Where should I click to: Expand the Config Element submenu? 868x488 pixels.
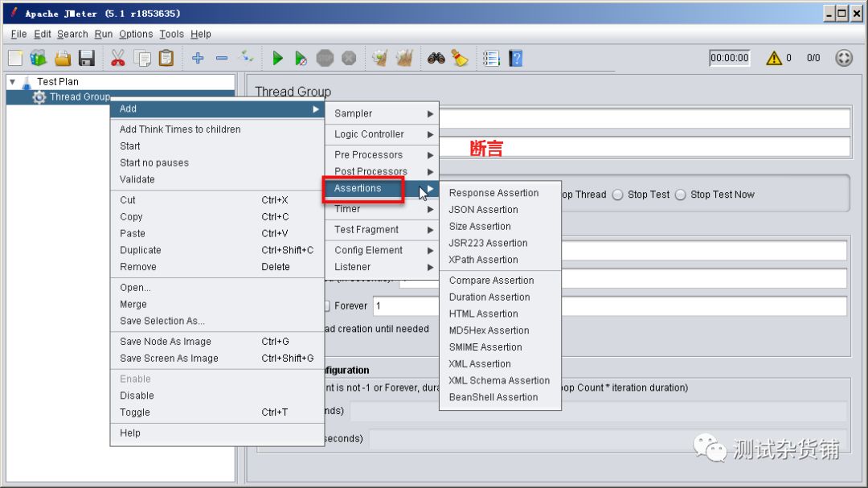pos(383,250)
